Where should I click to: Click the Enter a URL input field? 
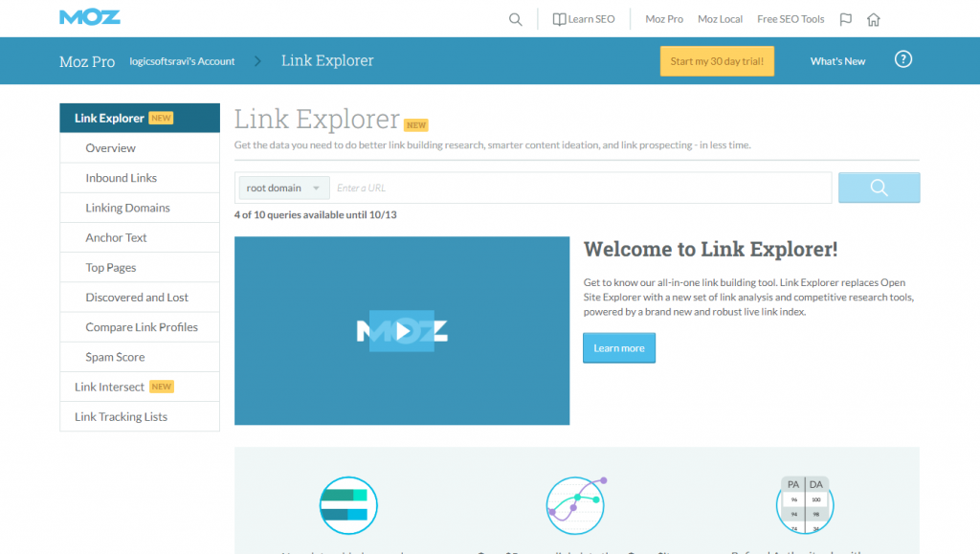tap(580, 188)
